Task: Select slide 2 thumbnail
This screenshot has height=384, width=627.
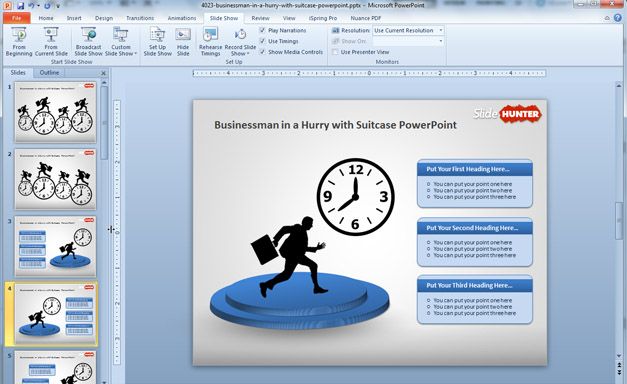Action: 56,179
